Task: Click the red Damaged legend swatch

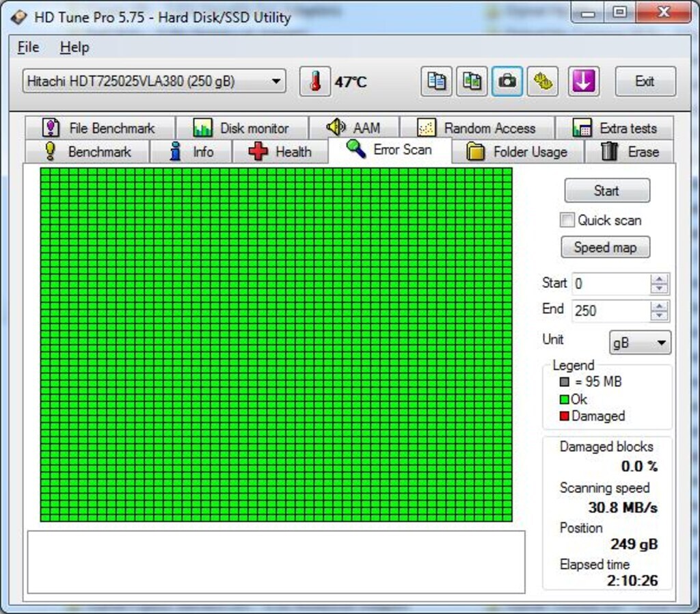Action: coord(564,416)
